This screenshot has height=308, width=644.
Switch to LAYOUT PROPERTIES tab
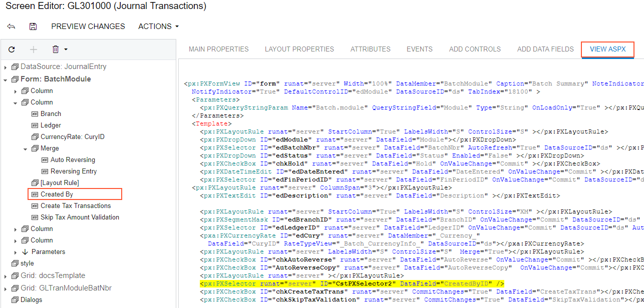299,49
